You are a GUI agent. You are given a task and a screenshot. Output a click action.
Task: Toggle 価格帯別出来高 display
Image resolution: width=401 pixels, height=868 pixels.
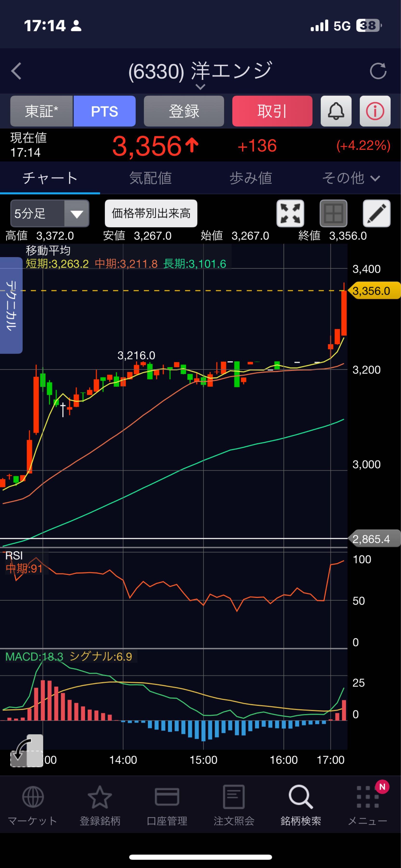[151, 214]
